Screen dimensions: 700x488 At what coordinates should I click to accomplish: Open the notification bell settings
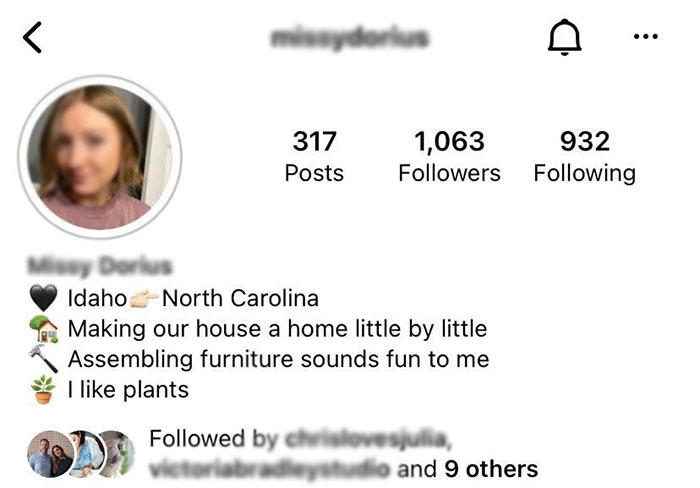[x=564, y=37]
